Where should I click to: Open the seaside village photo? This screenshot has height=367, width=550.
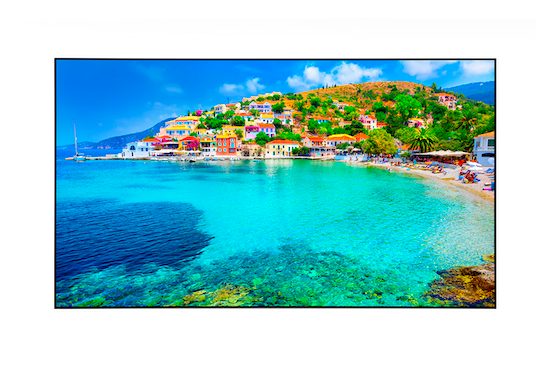tap(275, 183)
